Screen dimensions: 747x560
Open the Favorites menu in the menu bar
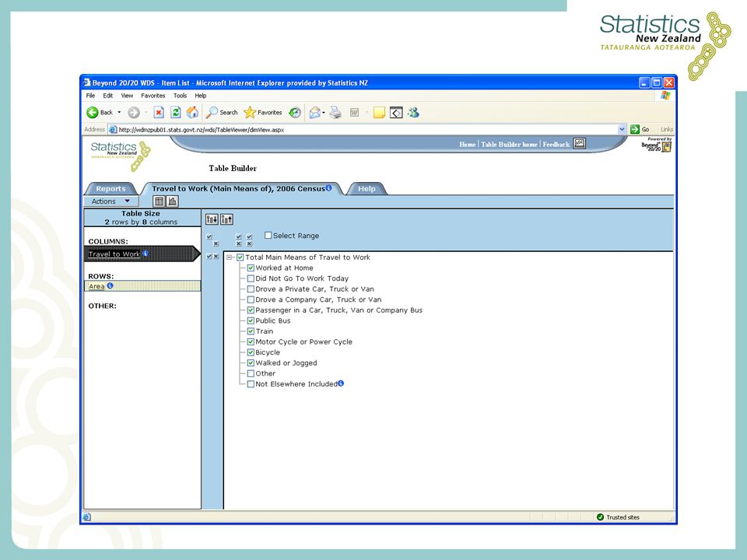coord(153,95)
